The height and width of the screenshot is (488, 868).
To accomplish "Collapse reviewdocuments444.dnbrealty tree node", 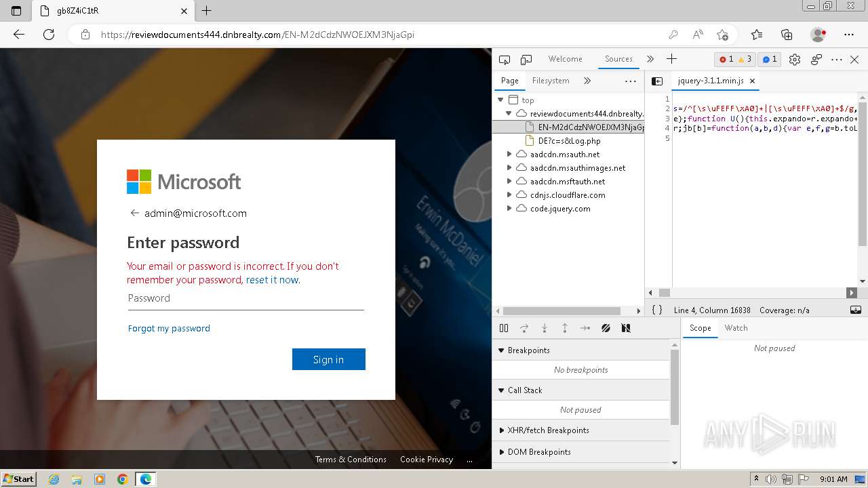I will [x=509, y=114].
